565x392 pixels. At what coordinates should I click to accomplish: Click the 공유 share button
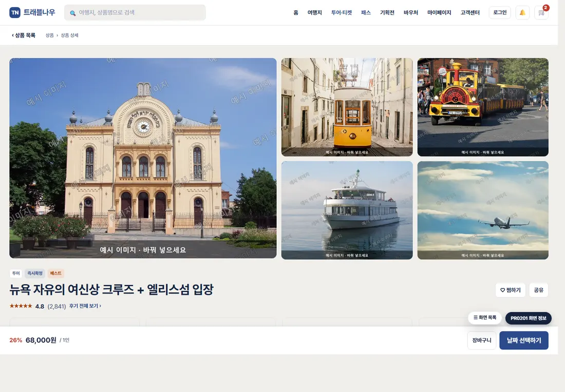click(538, 290)
